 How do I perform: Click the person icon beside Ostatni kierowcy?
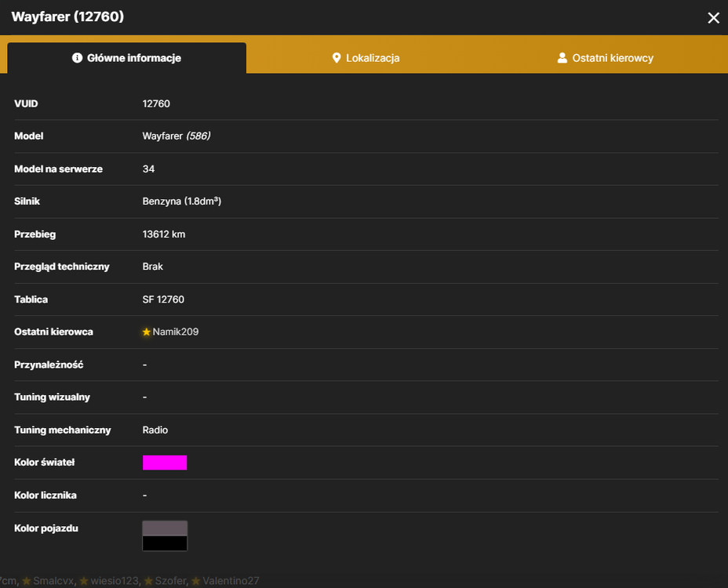click(562, 57)
